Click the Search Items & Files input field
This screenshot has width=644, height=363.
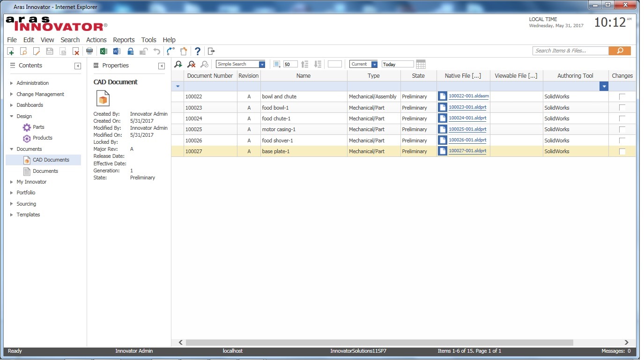point(570,51)
